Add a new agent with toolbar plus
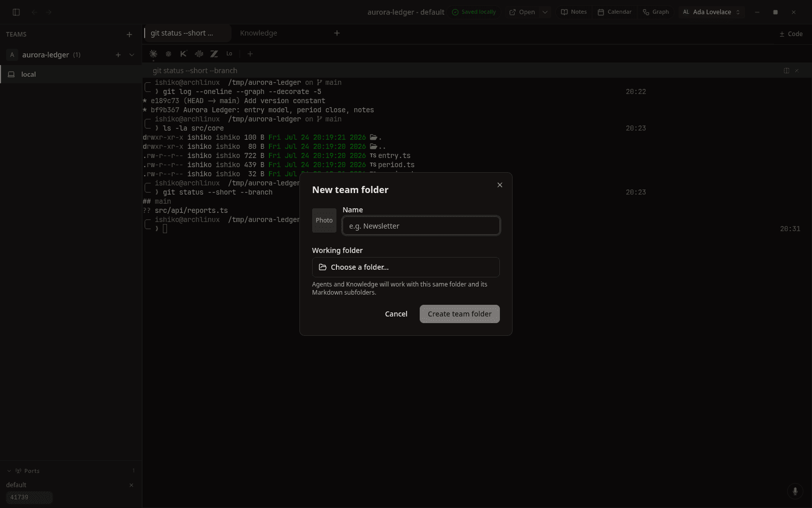The image size is (812, 508). 250,54
